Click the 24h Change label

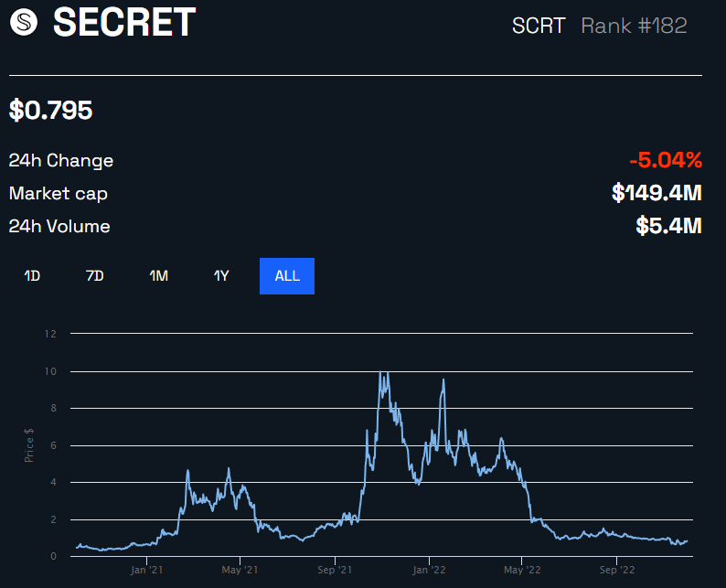[61, 161]
